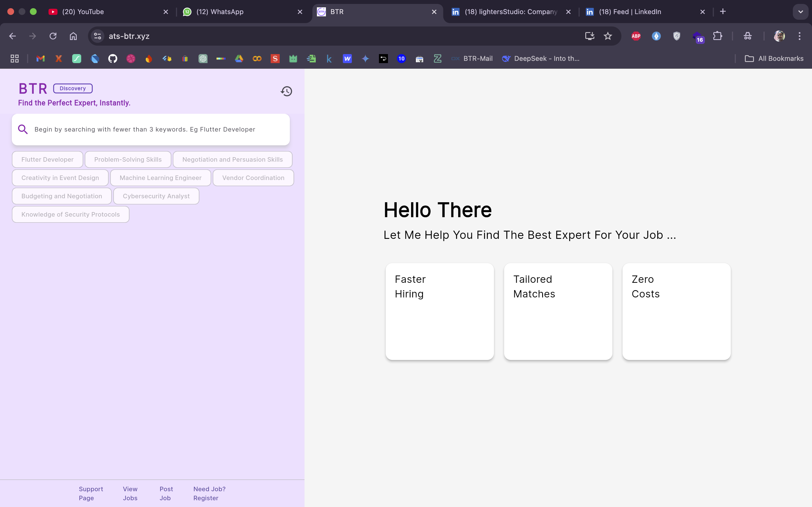This screenshot has width=812, height=507.
Task: Open the All Bookmarks folder
Action: pos(774,59)
